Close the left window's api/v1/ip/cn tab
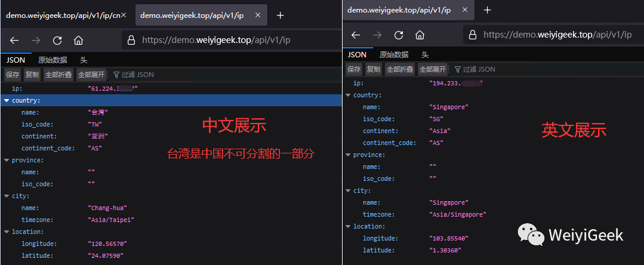Image resolution: width=644 pixels, height=265 pixels. click(124, 16)
